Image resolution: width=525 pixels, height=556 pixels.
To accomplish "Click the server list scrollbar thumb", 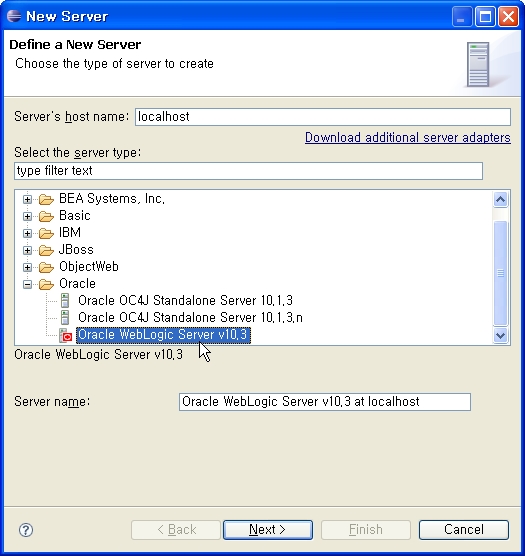I will [500, 273].
